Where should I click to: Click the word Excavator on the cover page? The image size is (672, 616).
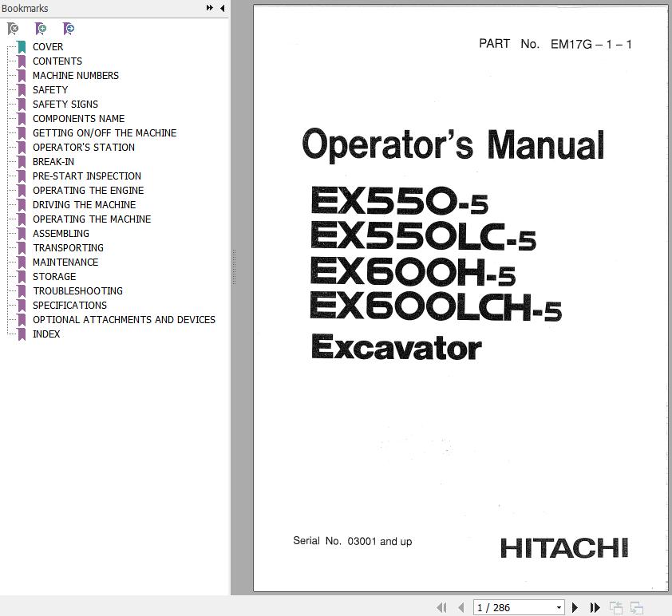tap(397, 347)
